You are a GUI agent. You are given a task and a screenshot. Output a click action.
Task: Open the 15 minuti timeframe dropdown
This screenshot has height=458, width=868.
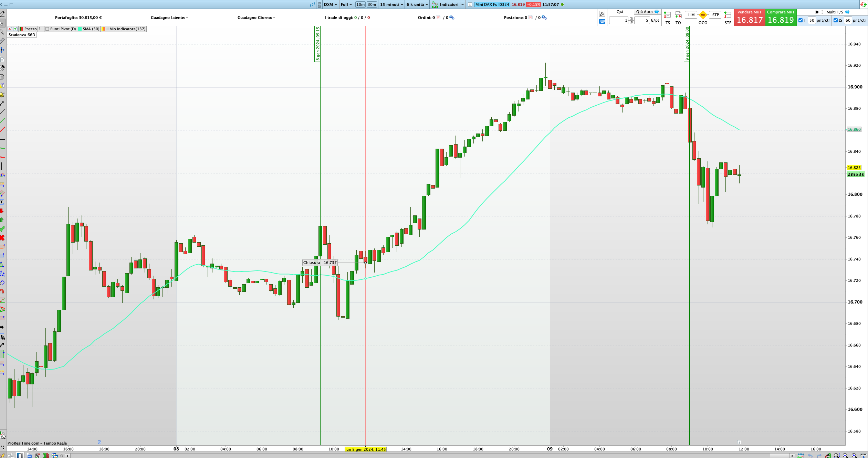coord(391,4)
